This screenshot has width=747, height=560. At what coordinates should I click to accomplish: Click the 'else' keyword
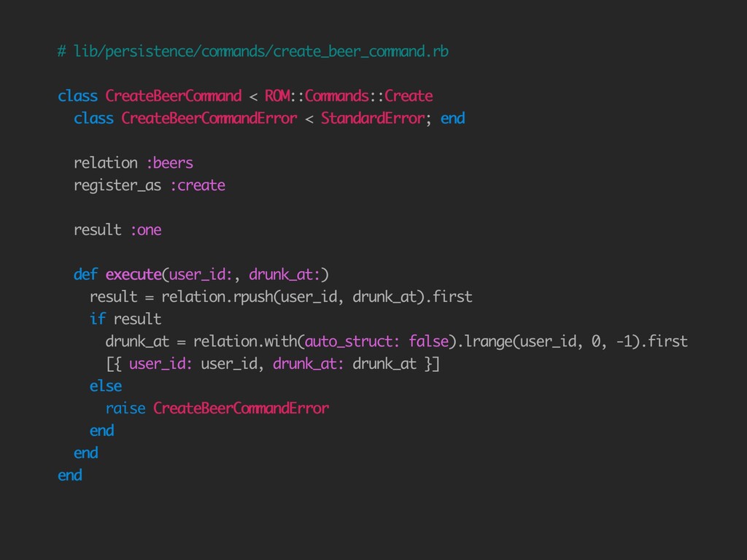coord(106,386)
